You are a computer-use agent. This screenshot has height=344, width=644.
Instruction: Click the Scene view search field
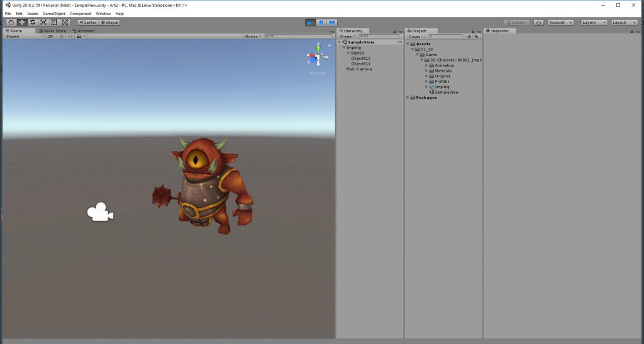coord(299,36)
